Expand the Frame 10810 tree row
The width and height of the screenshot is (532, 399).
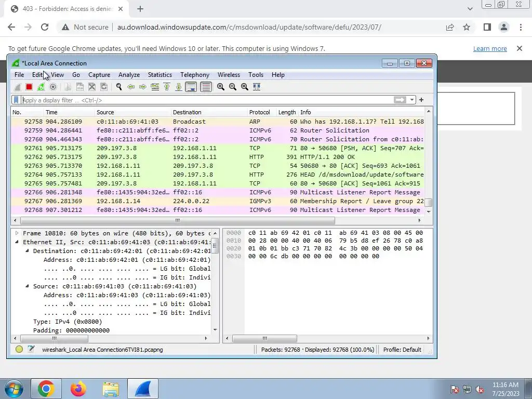[x=17, y=233]
